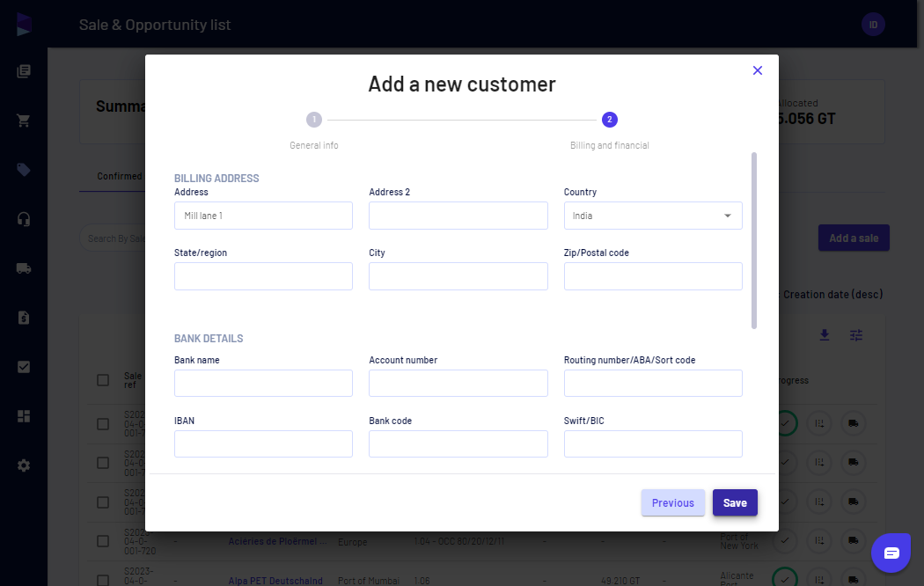Focus the Zip/Postal code field
924x586 pixels.
652,276
